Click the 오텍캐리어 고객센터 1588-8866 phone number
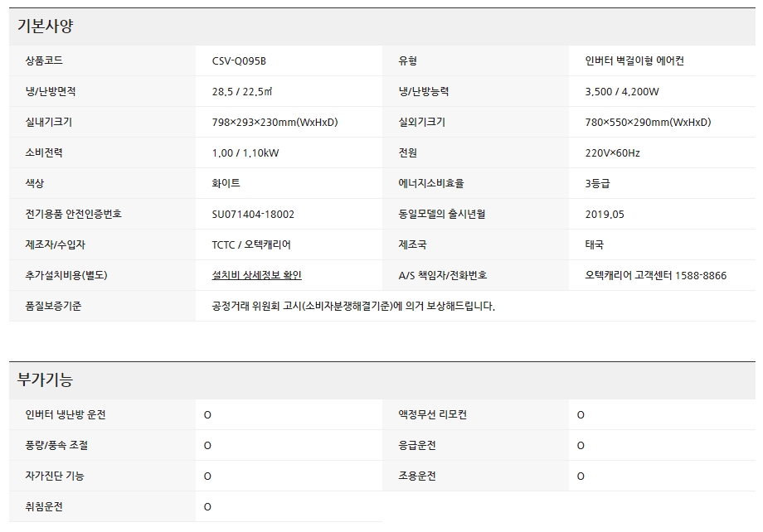Viewport: 763px width, 532px height. (x=655, y=275)
